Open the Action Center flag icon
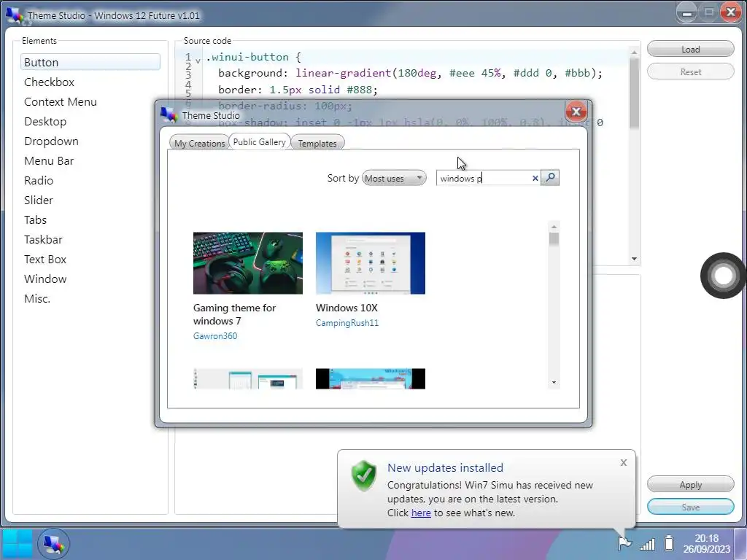The image size is (747, 560). point(624,542)
